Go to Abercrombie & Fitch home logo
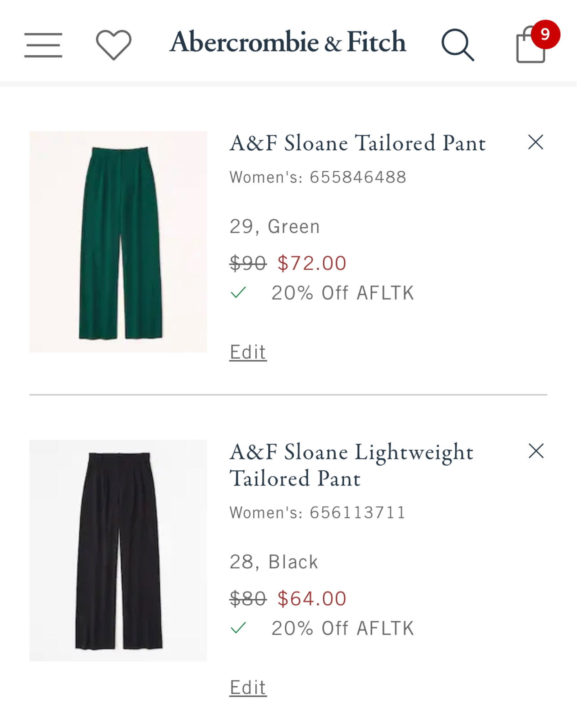 tap(287, 42)
